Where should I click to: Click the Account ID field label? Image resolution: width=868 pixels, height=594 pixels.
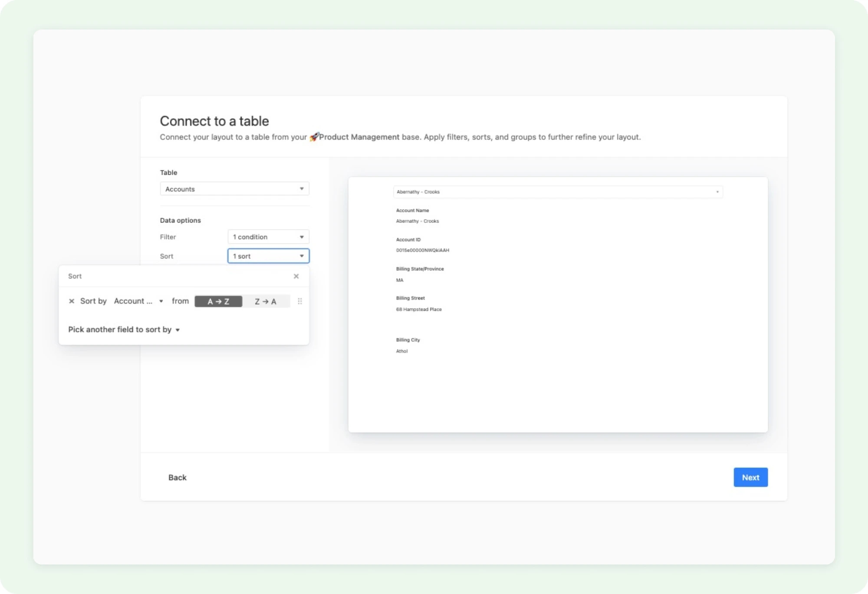(408, 239)
